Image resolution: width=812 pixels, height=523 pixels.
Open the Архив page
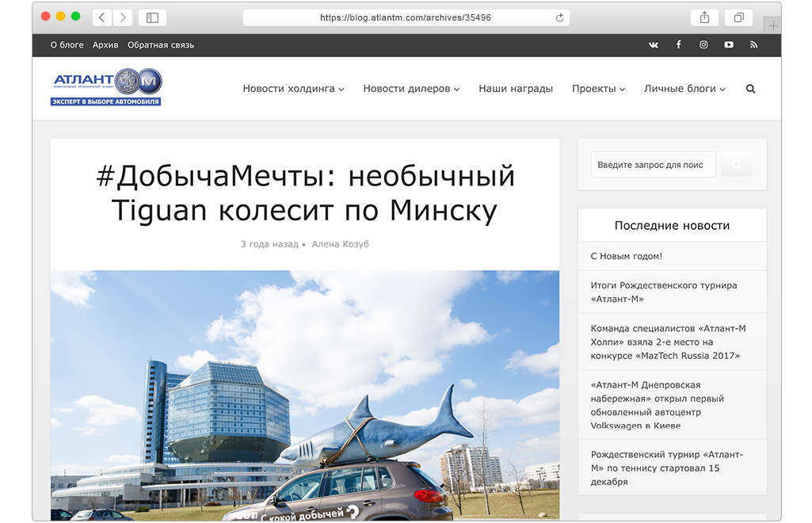pyautogui.click(x=105, y=45)
